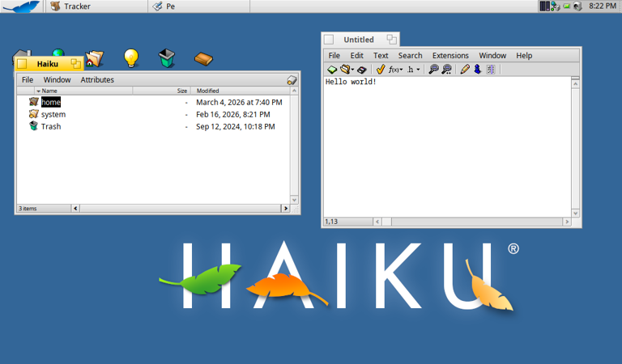Screen dimensions: 622x364
Task: Click the network status tray icon
Action: 556,6
